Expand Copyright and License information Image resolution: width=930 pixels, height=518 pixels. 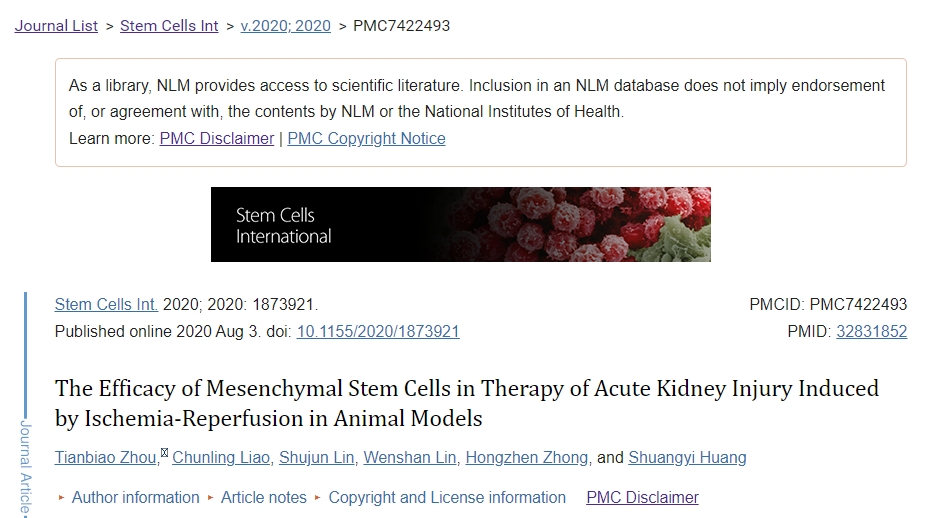tap(447, 497)
